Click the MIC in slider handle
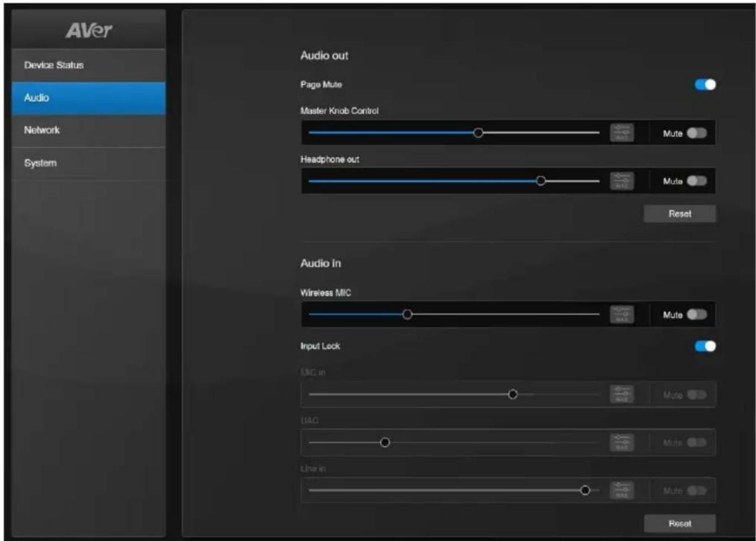Viewport: 756px width, 541px height. click(513, 394)
